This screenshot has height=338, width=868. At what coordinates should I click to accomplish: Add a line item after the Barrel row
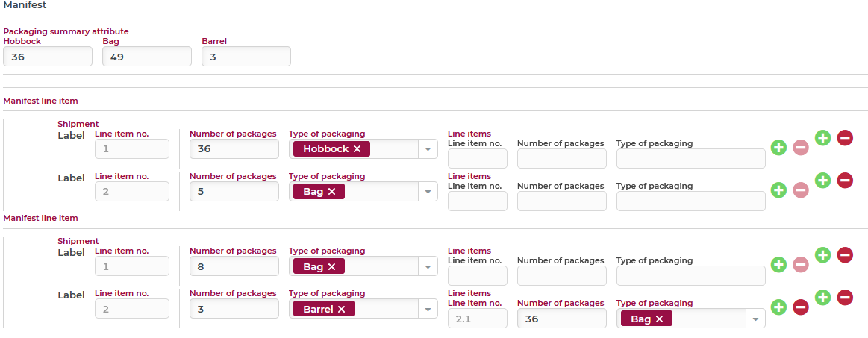pos(823,298)
